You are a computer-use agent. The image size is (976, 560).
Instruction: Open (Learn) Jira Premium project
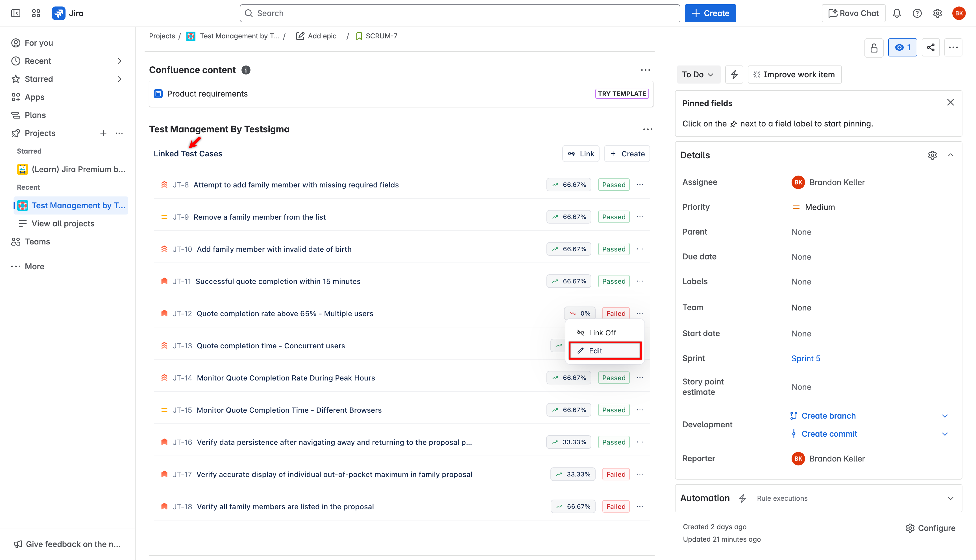pos(71,170)
